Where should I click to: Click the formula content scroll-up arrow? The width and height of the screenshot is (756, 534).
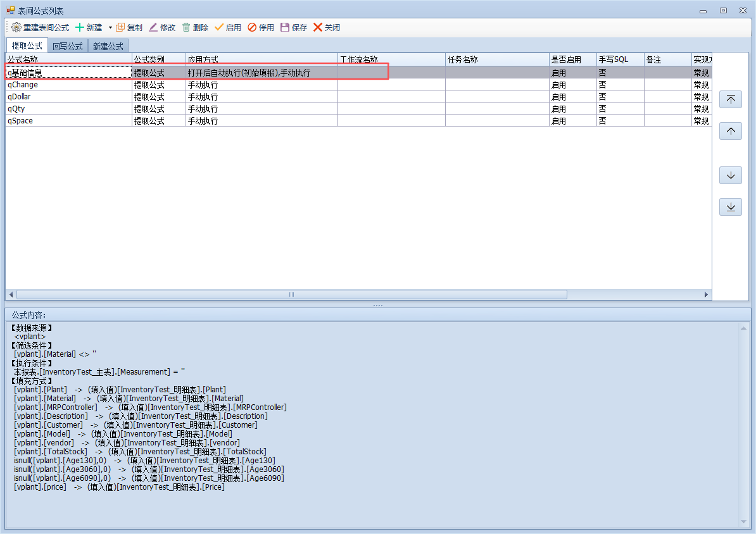(743, 328)
